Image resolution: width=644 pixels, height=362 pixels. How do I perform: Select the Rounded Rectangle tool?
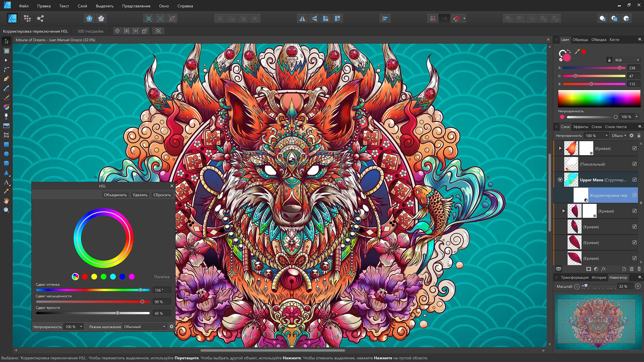(7, 163)
